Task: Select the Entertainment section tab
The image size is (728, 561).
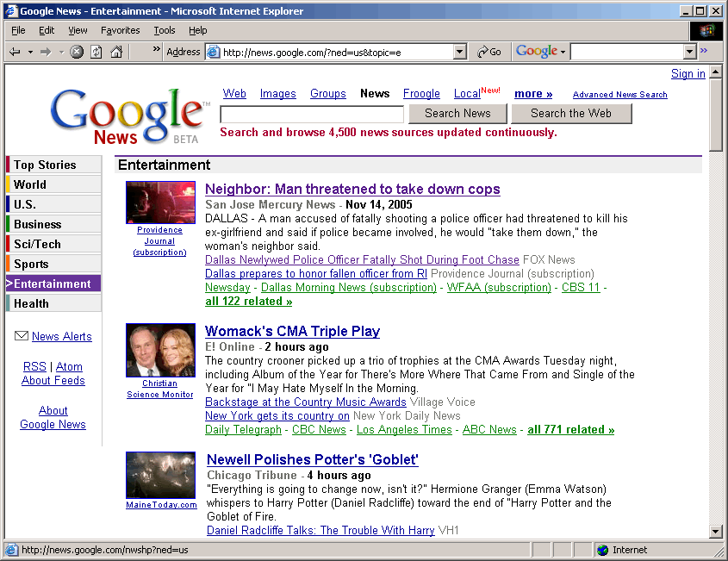Action: 54,284
